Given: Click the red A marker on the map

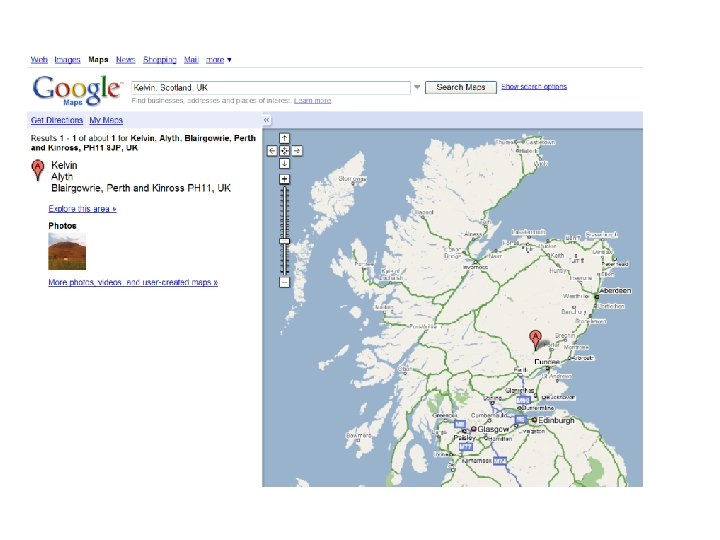Looking at the screenshot, I should pos(535,339).
